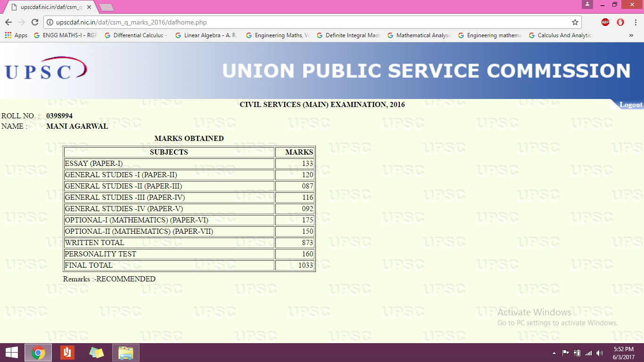Click the FINAL TOTAL row label
The width and height of the screenshot is (644, 362).
(x=89, y=265)
